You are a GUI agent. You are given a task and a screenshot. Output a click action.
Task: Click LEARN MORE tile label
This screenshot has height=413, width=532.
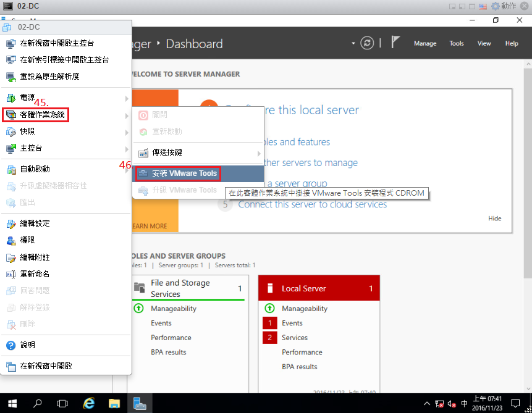(x=150, y=226)
